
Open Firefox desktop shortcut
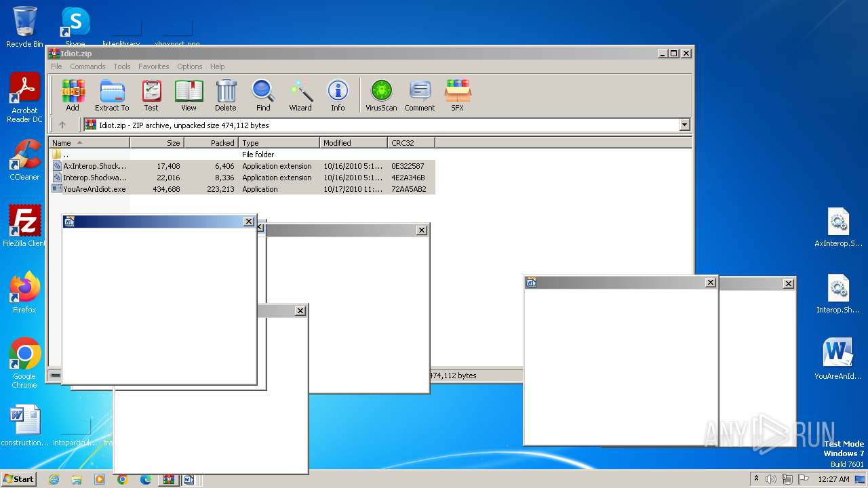point(24,293)
